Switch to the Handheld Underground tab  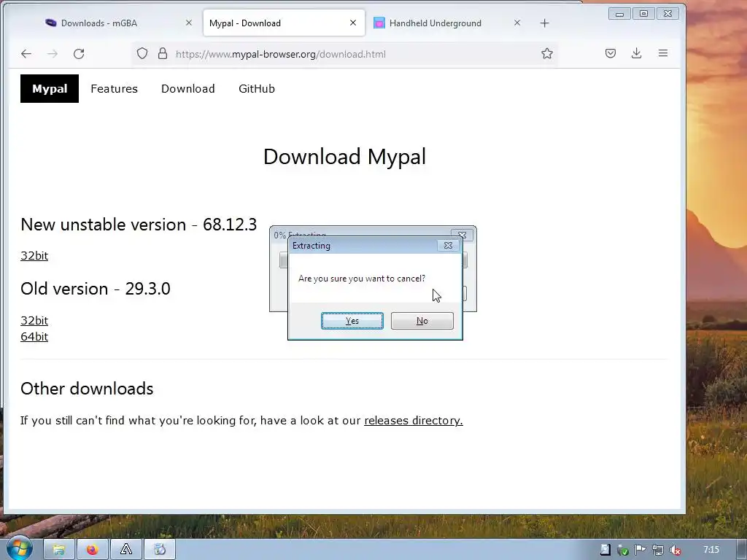(435, 23)
